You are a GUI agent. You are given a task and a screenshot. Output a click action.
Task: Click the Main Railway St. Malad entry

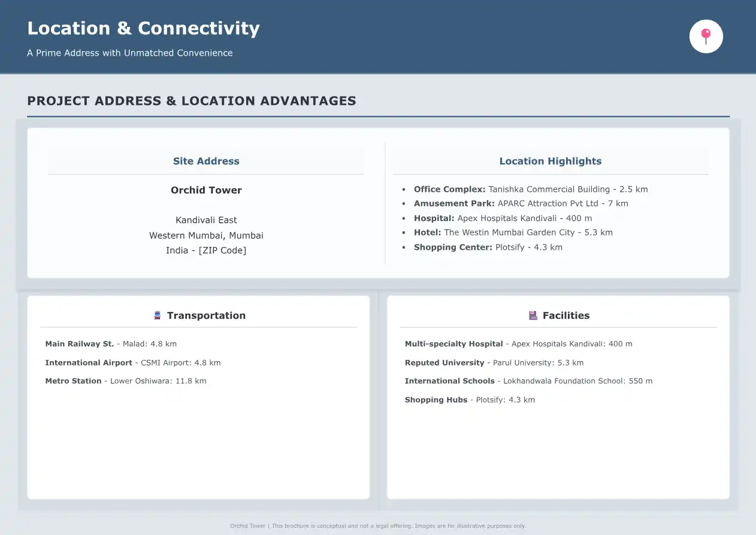(111, 344)
